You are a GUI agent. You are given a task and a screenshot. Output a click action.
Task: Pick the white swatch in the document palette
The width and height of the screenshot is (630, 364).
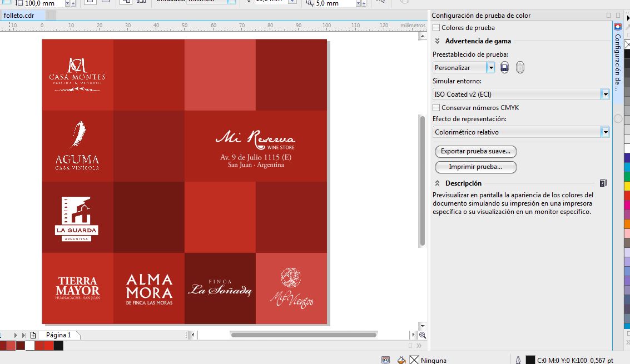[x=29, y=346]
